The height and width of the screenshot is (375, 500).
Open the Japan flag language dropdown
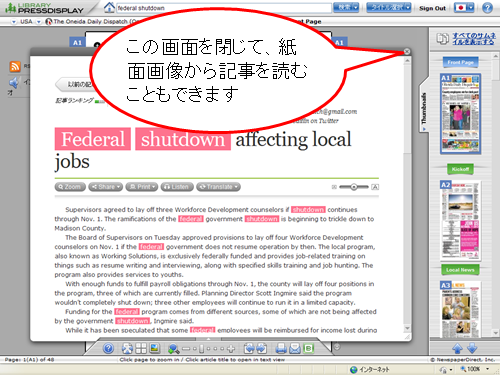tap(464, 7)
